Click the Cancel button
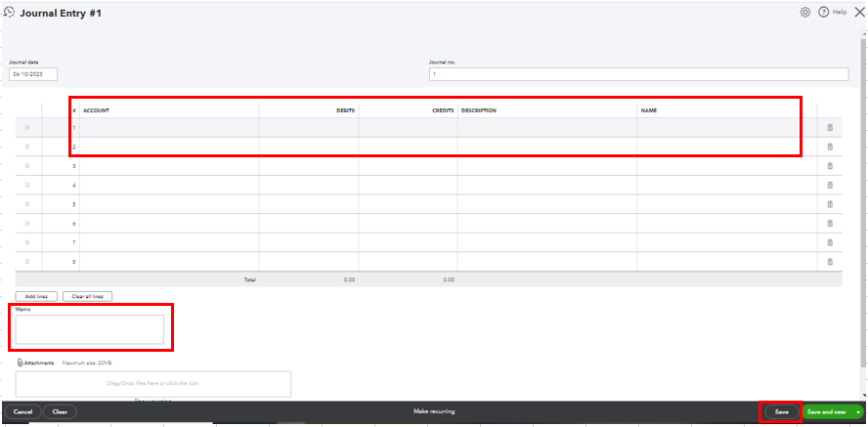The width and height of the screenshot is (868, 427). [22, 412]
